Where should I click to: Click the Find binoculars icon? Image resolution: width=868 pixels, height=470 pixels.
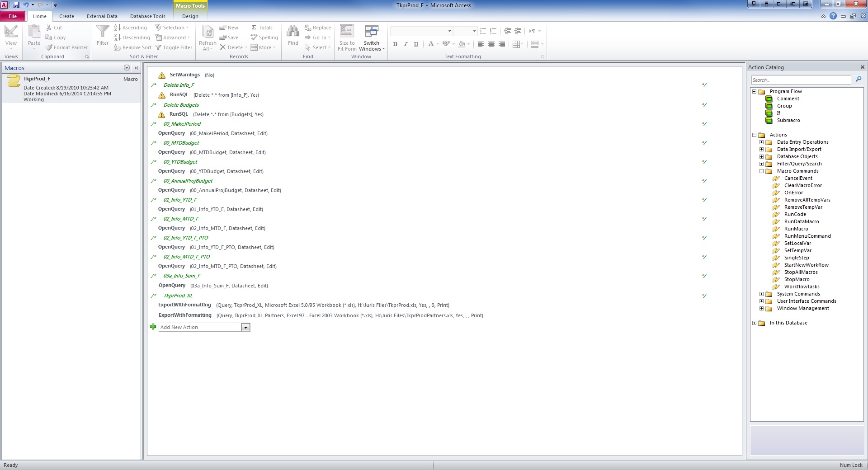[293, 32]
